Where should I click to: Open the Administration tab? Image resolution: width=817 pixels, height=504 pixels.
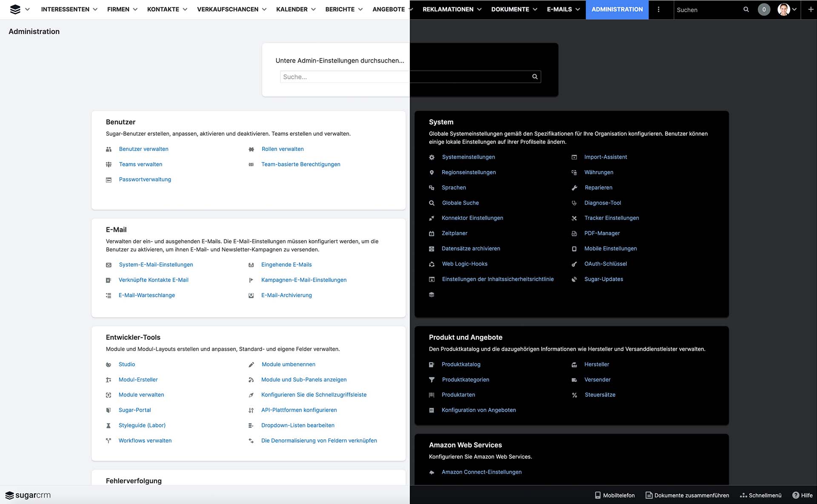pos(617,9)
